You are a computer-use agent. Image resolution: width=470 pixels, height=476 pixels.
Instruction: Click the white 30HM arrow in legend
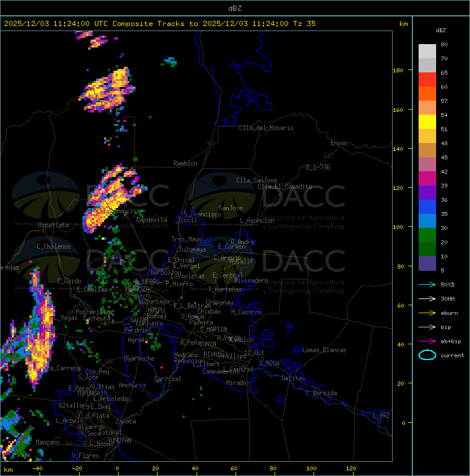(427, 298)
